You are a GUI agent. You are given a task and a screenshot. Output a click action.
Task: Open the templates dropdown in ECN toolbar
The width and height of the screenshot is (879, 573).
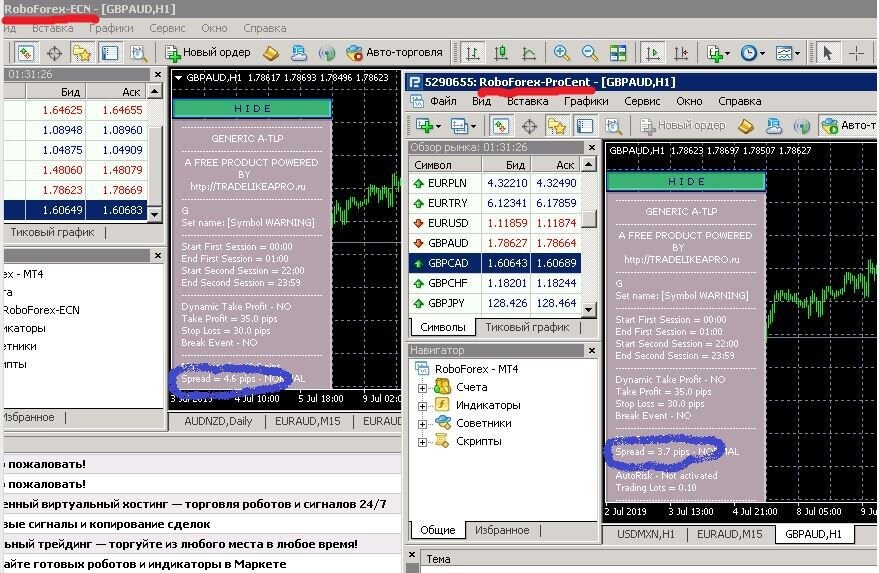point(787,53)
